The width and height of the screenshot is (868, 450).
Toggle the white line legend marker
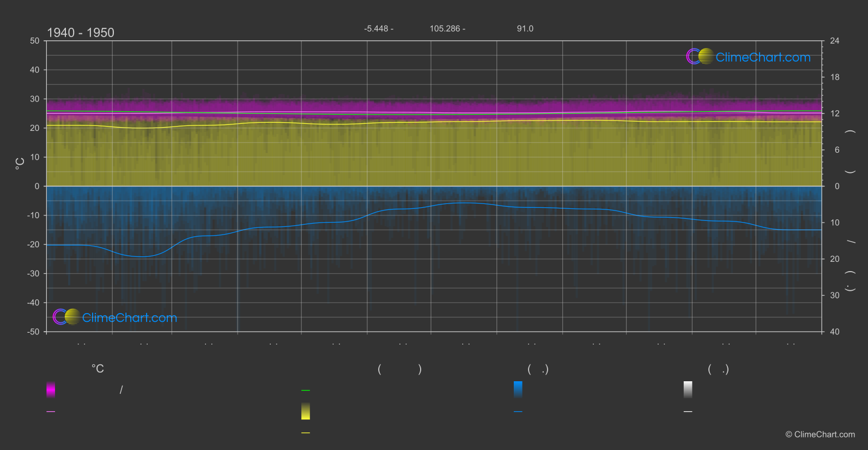[688, 411]
